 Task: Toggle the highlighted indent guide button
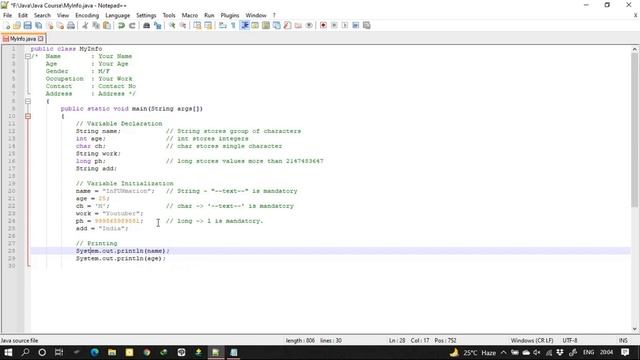click(x=244, y=25)
